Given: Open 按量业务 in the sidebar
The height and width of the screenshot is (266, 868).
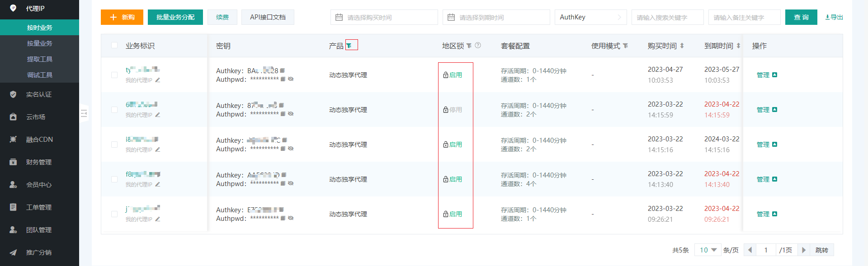Looking at the screenshot, I should pyautogui.click(x=40, y=43).
